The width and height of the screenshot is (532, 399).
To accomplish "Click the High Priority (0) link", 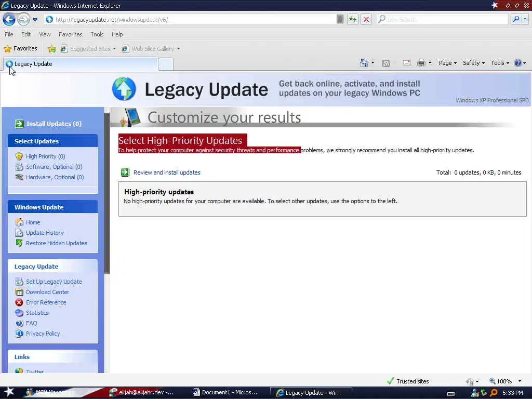I will (46, 156).
